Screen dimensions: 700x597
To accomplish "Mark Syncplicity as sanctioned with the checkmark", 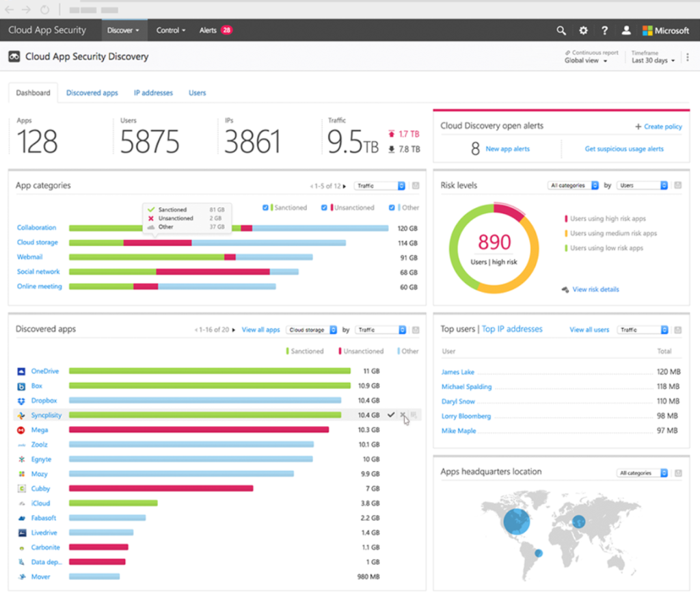I will (391, 415).
